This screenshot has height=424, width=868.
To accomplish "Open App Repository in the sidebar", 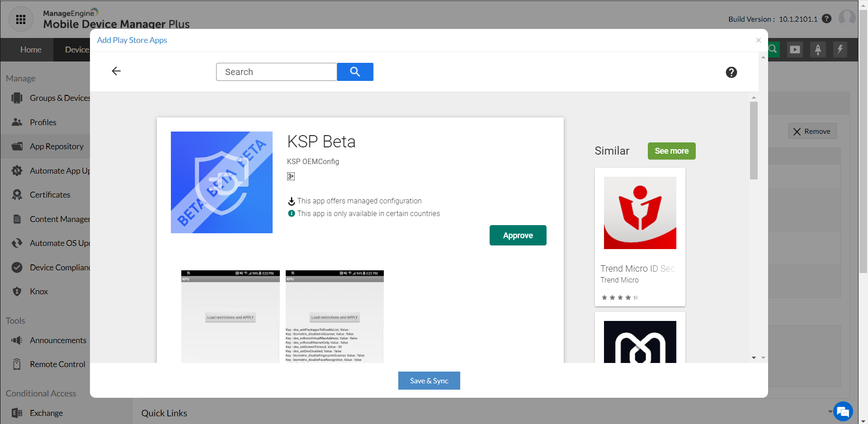I will pos(57,146).
